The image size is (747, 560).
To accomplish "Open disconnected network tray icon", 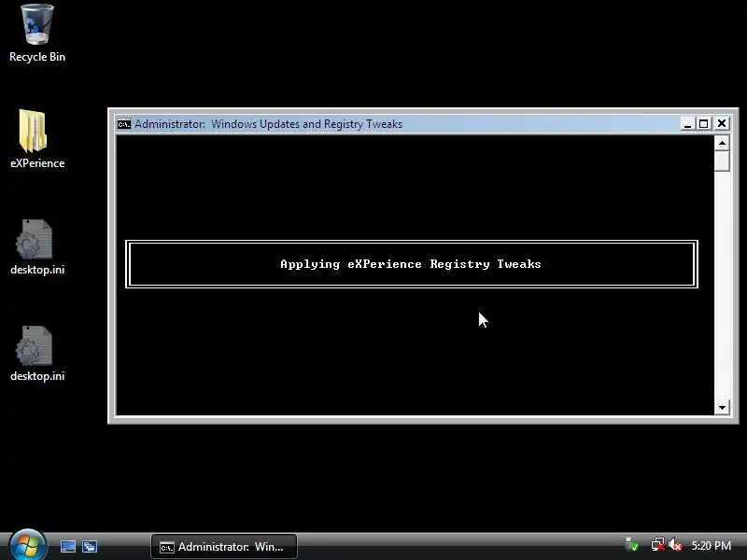I will click(658, 545).
